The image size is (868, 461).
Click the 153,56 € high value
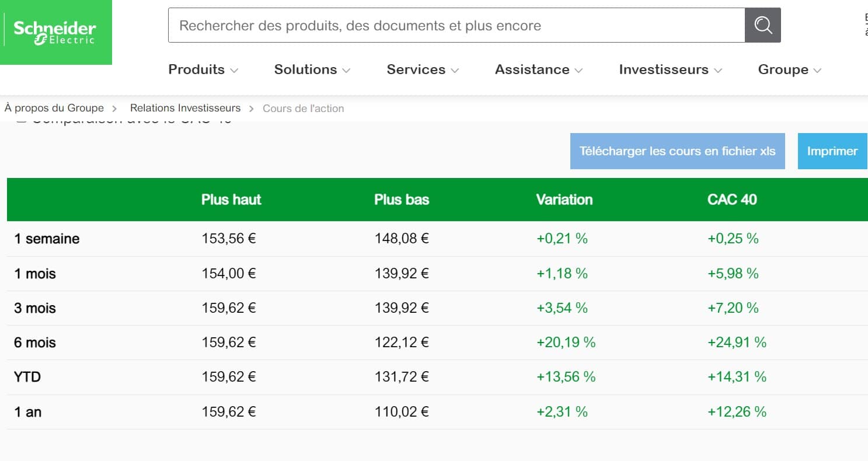click(229, 238)
